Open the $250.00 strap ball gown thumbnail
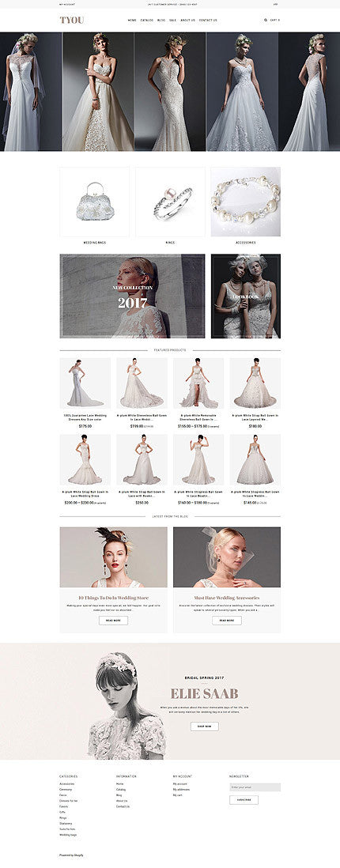This screenshot has width=340, height=868. [142, 459]
